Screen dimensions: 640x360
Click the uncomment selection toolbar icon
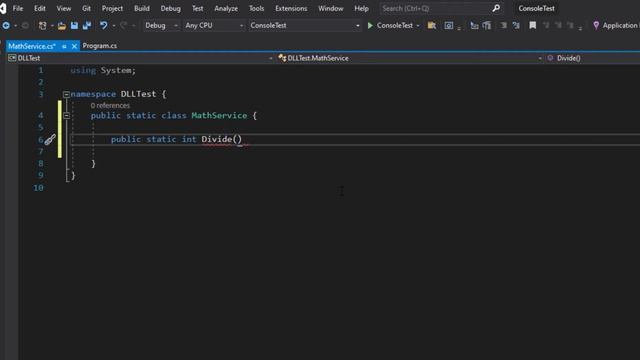pos(487,25)
